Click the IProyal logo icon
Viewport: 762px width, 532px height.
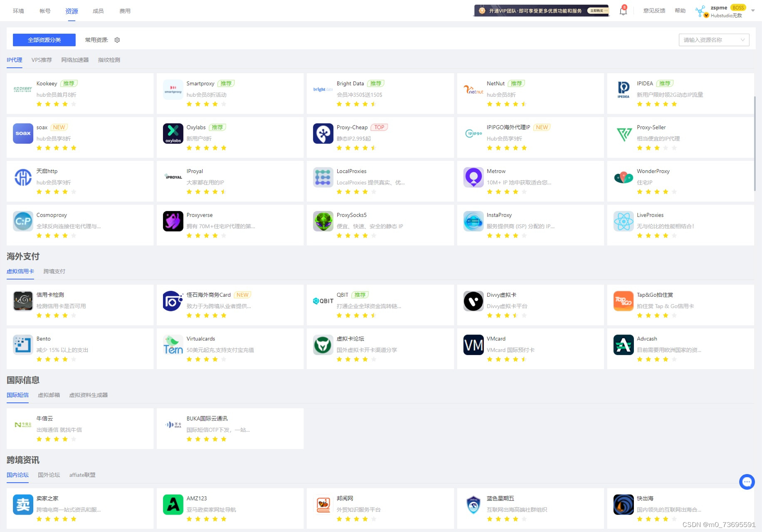tap(173, 177)
